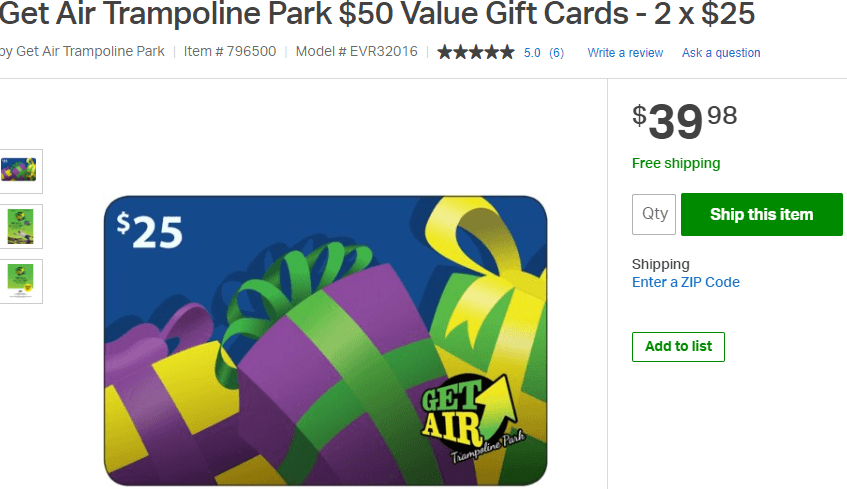
Task: Click Item # 796500 text
Action: tap(230, 51)
